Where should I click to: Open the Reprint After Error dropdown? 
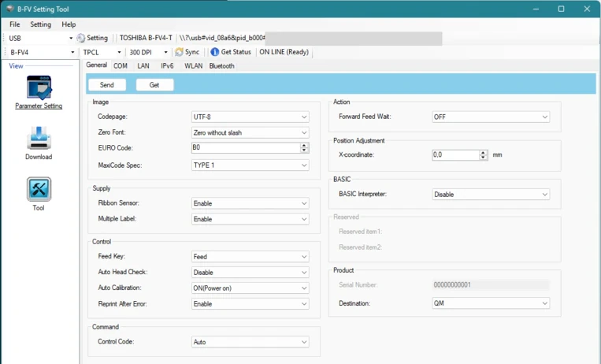[x=250, y=304]
